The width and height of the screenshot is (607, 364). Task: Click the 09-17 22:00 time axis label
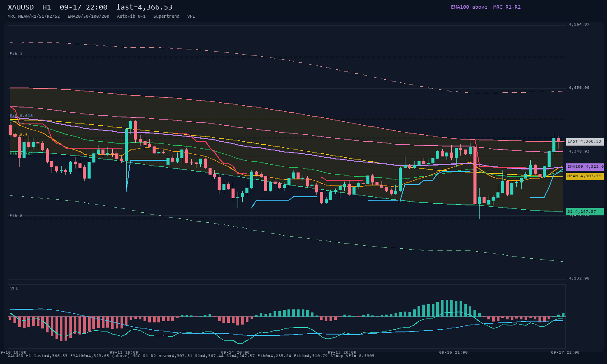click(565, 352)
